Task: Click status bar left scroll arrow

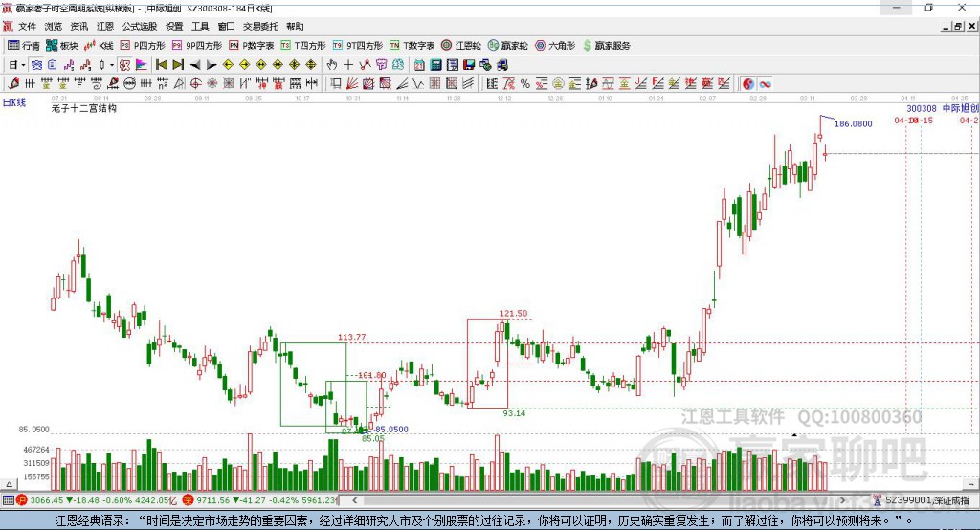Action: coord(355,500)
